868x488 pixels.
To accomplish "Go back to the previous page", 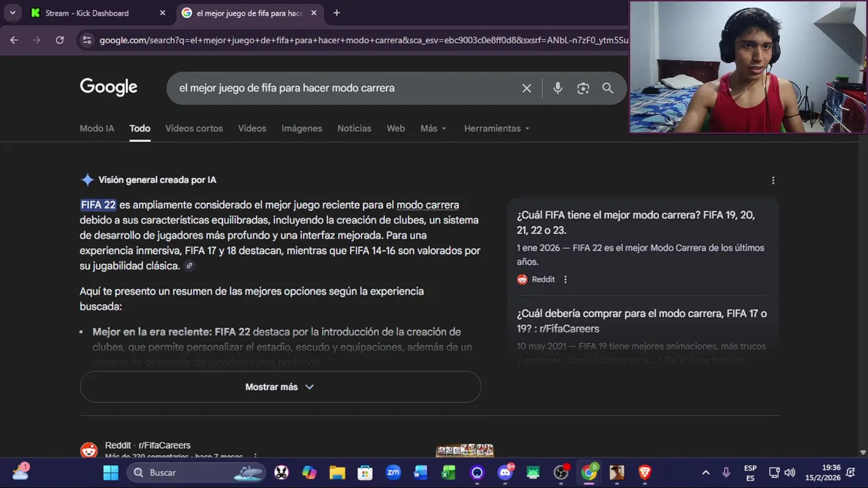I will click(x=14, y=40).
